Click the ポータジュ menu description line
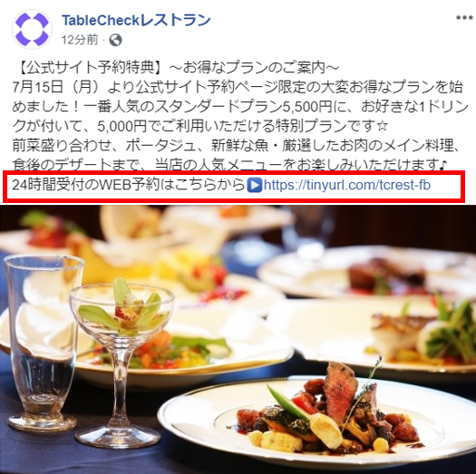Screen dimensions: 476x474 [236, 146]
